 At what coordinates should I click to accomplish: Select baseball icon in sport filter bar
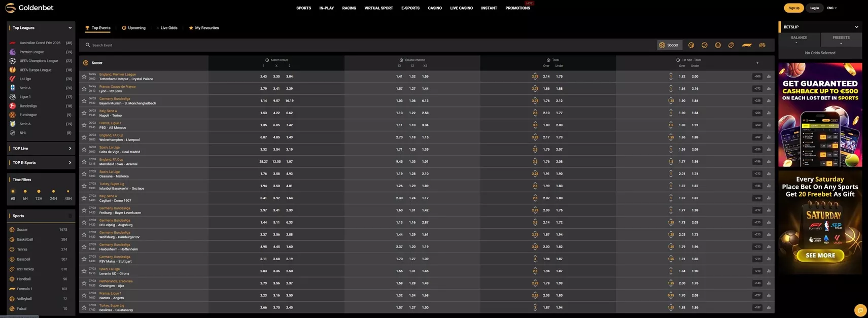718,45
